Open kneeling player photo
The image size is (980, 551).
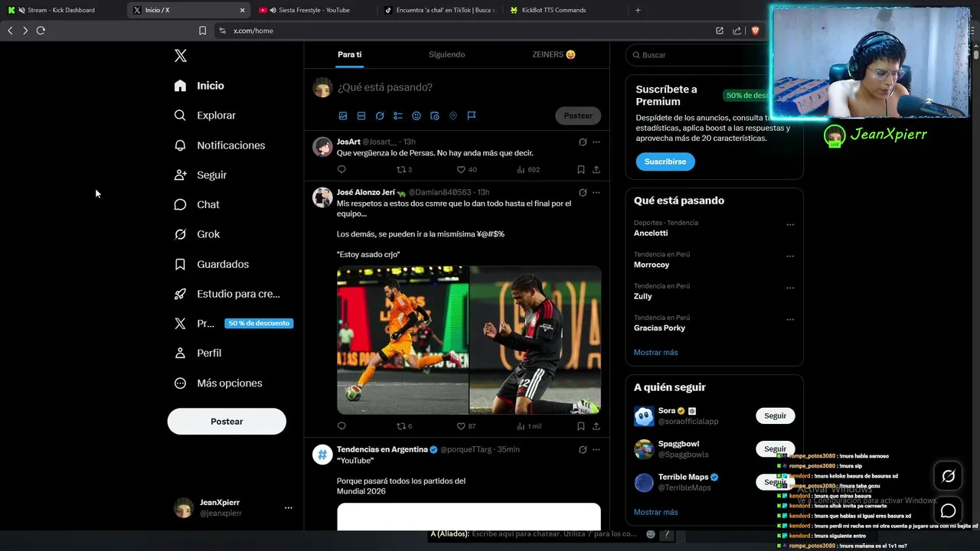pyautogui.click(x=535, y=340)
